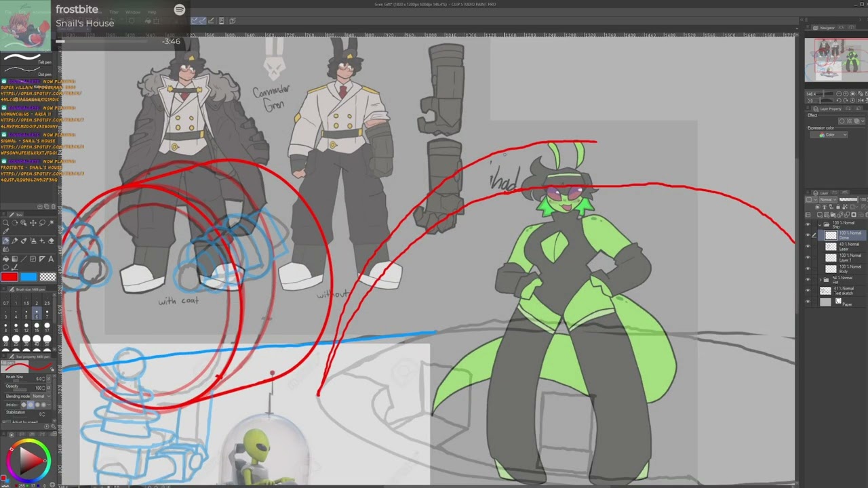Hide the Ref folder
868x488 pixels.
click(x=807, y=279)
